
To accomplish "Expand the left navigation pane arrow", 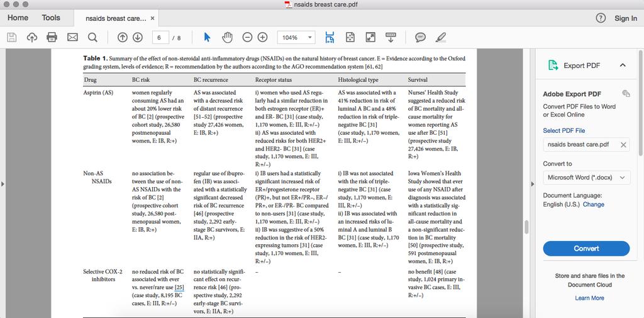I will [3, 184].
